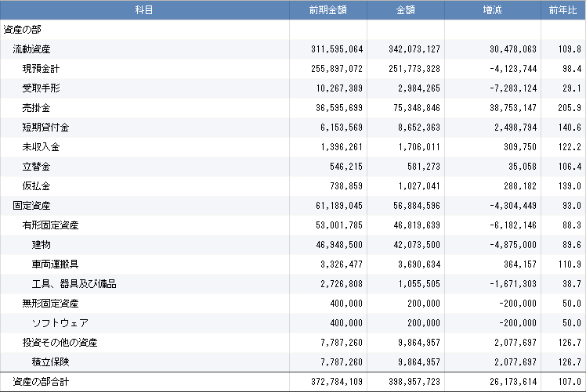Select the 投資その他の資産 row

[293, 343]
